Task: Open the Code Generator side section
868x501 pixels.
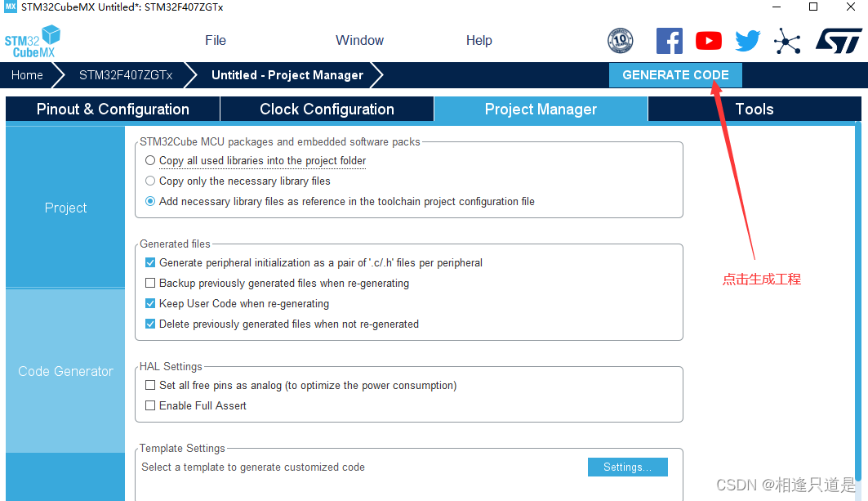Action: click(65, 371)
